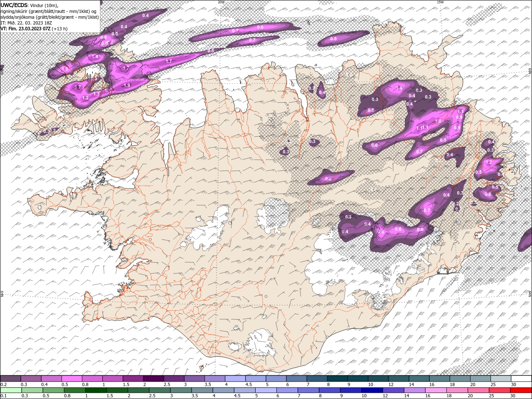Click the '(+13 h)' forecast offset text
Image resolution: width=532 pixels, height=399 pixels.
pos(60,29)
